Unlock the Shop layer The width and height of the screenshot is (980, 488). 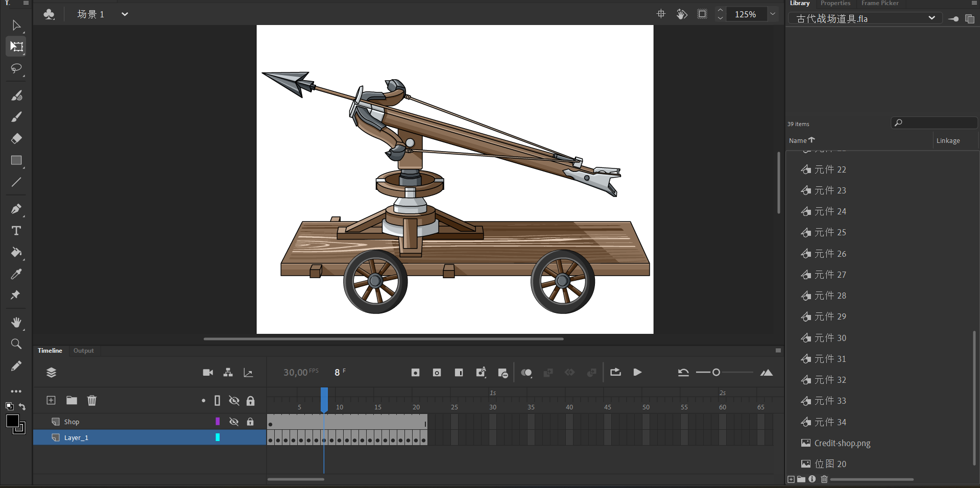(250, 422)
